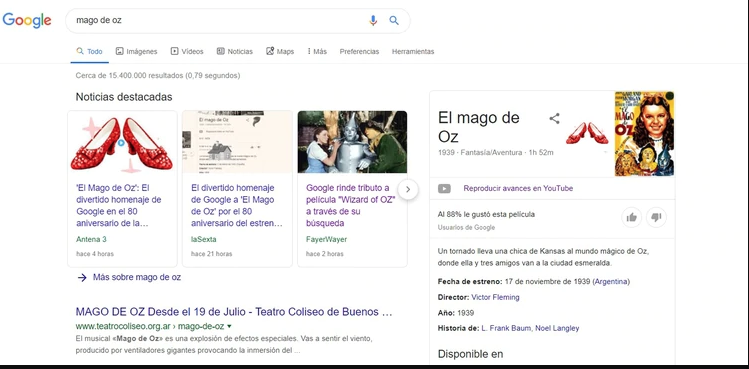Switch to the Imágenes tab

136,52
